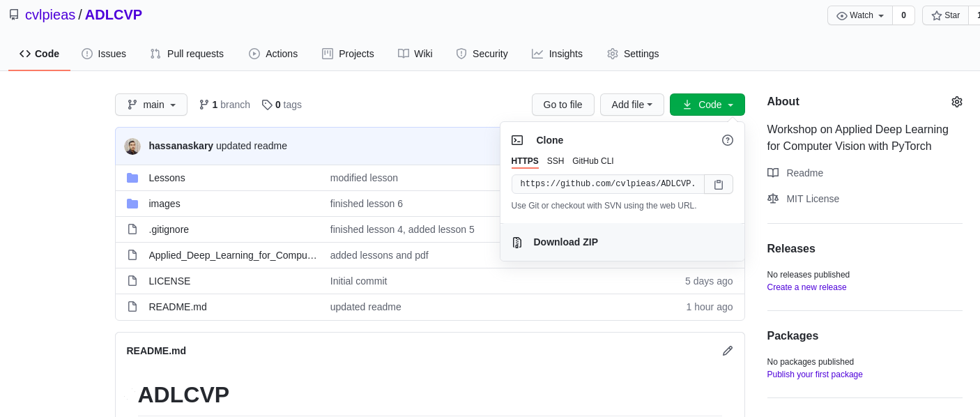
Task: Select the GitHub CLI clone tab
Action: [593, 161]
